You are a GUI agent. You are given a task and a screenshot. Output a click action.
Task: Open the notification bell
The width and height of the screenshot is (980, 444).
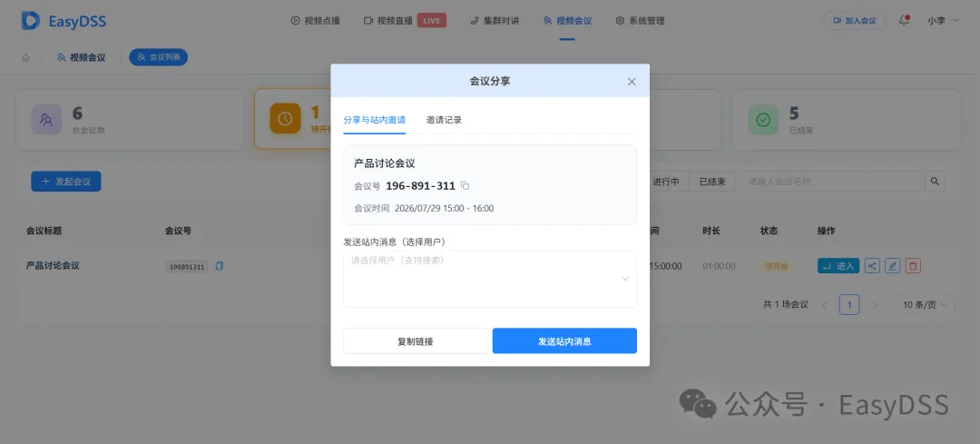point(904,21)
